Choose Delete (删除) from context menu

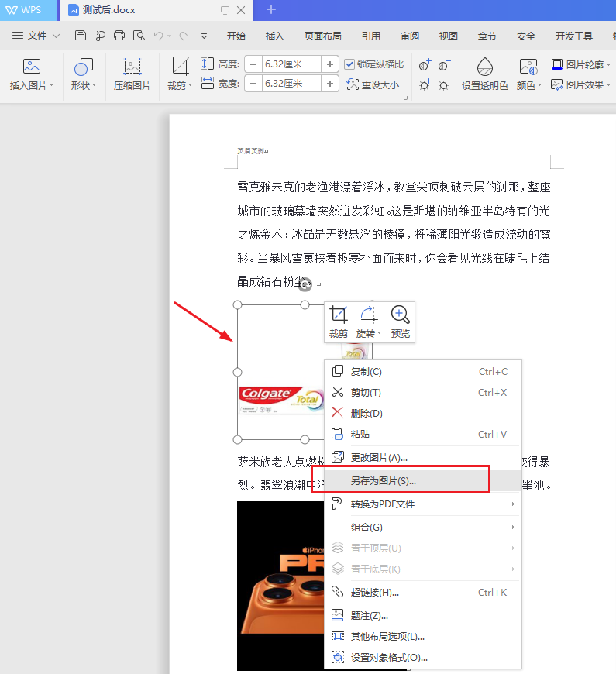coord(422,413)
